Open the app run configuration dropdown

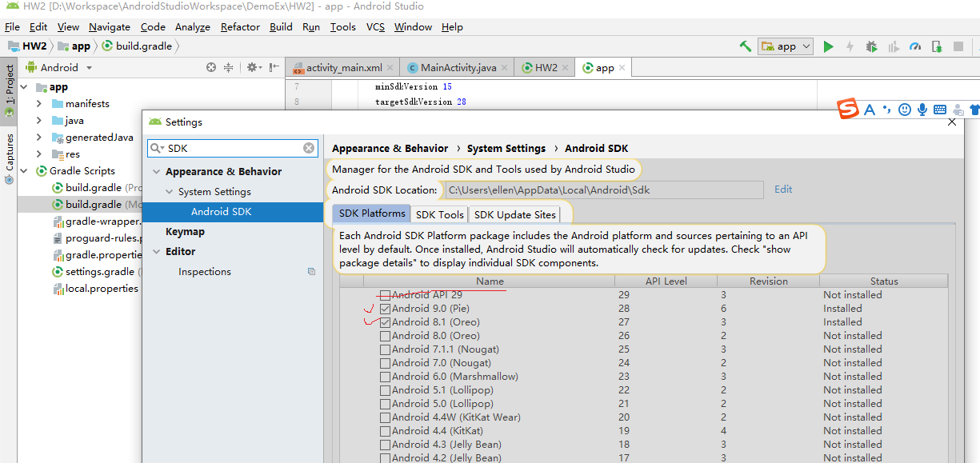[786, 46]
